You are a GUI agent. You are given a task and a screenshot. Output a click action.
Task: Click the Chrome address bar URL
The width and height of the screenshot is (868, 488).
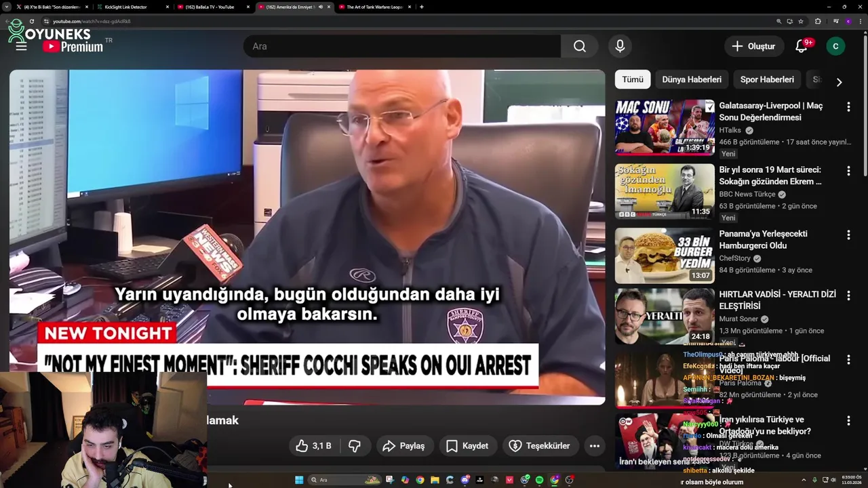92,21
